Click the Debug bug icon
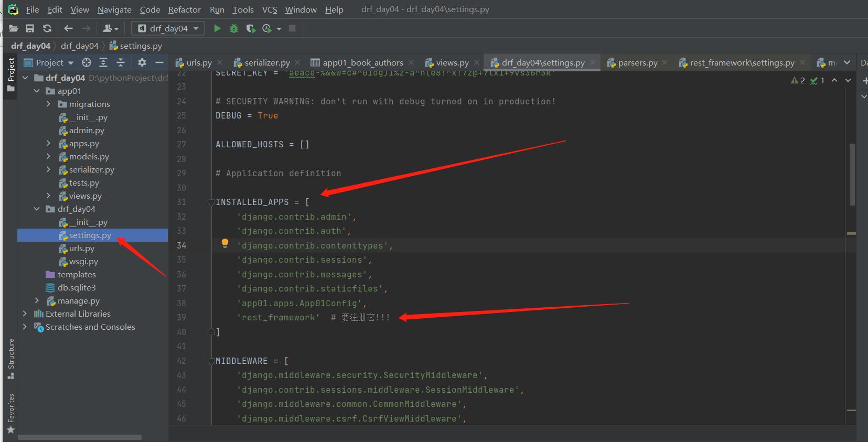Image resolution: width=868 pixels, height=442 pixels. click(x=234, y=28)
